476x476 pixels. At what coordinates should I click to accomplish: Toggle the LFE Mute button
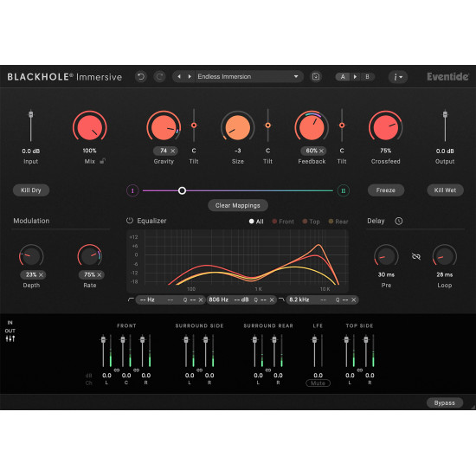tap(318, 383)
